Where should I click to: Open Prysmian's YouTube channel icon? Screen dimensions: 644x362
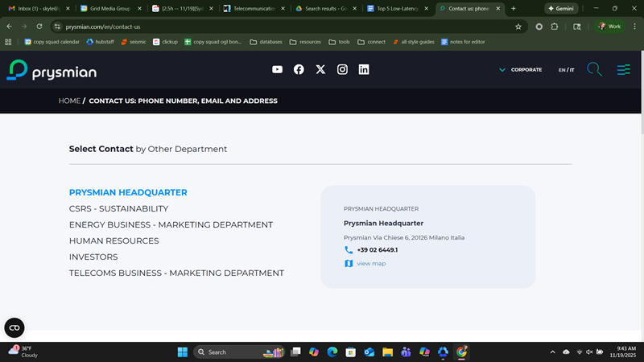point(277,70)
